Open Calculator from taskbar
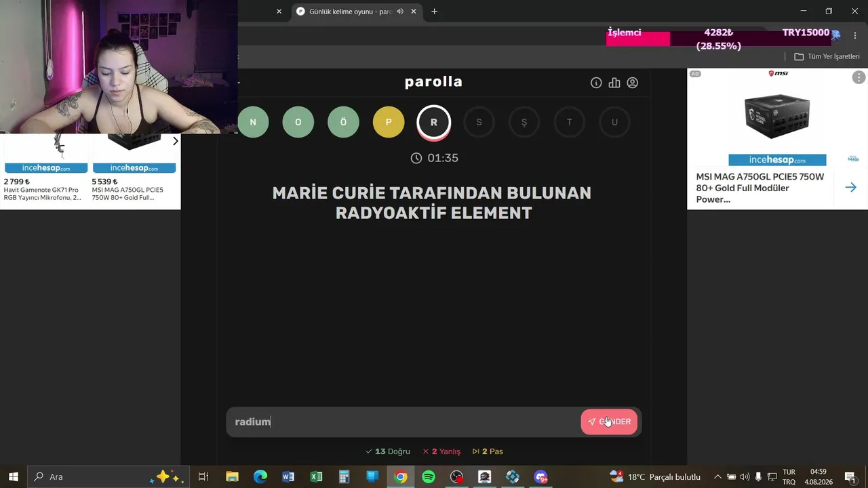 pos(344,476)
